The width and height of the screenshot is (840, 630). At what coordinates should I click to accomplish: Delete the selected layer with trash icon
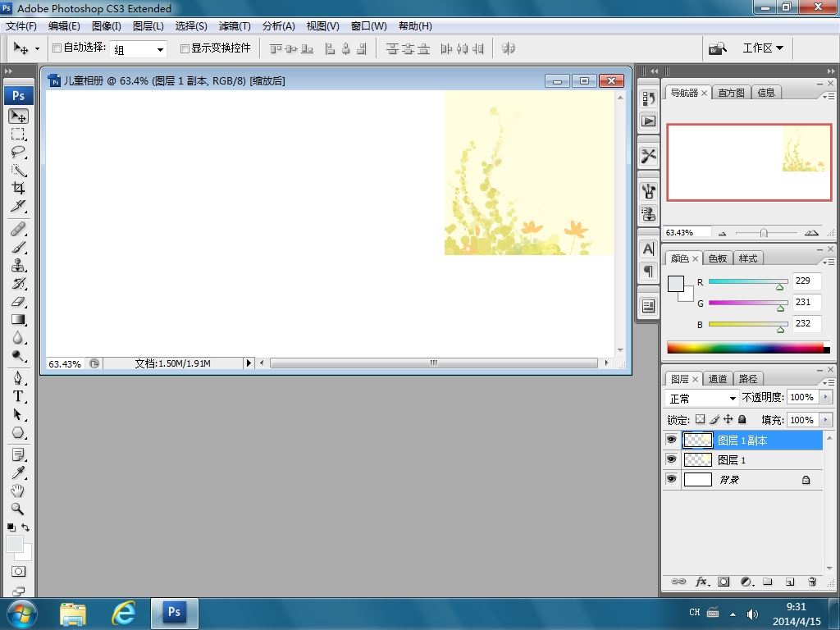812,582
